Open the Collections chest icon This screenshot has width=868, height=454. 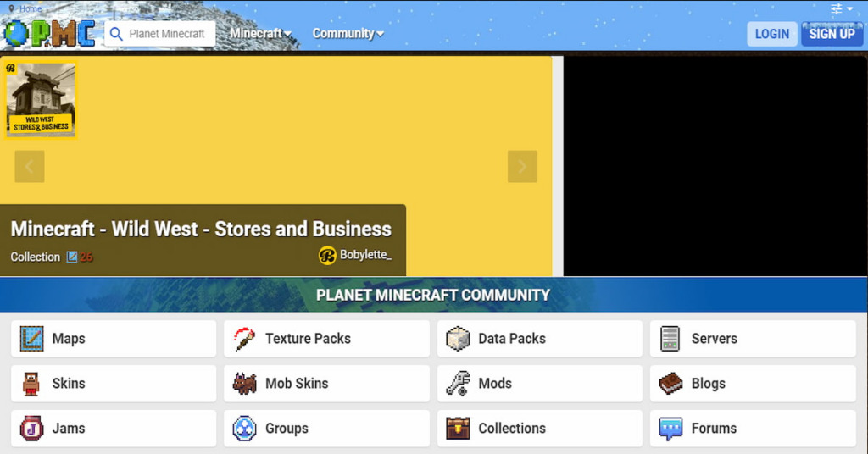point(458,429)
